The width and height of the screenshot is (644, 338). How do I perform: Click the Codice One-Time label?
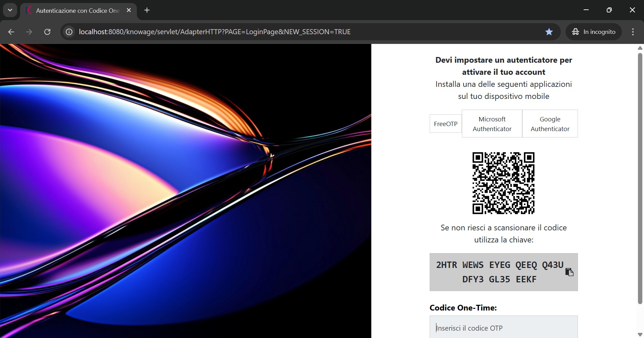tap(463, 308)
